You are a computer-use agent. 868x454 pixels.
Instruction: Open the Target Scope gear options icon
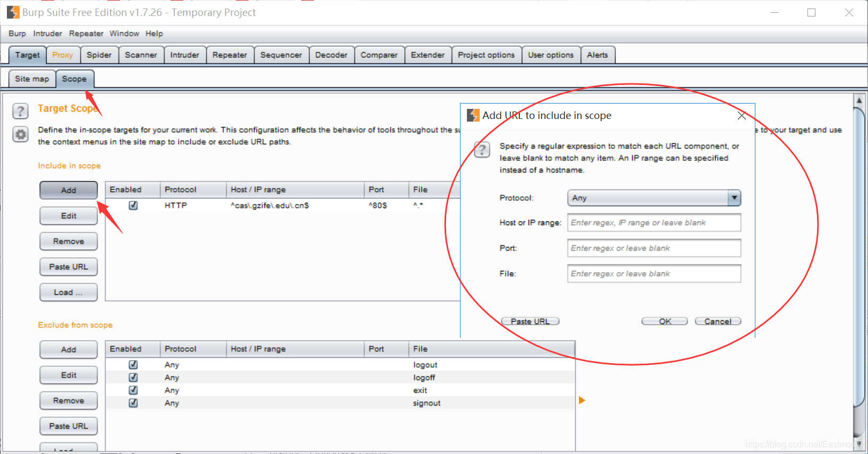pos(20,134)
